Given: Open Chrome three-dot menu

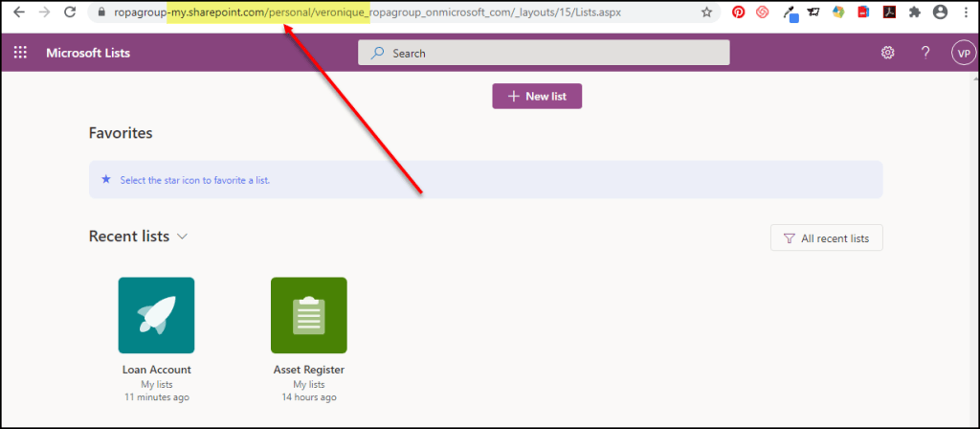Looking at the screenshot, I should (x=965, y=12).
